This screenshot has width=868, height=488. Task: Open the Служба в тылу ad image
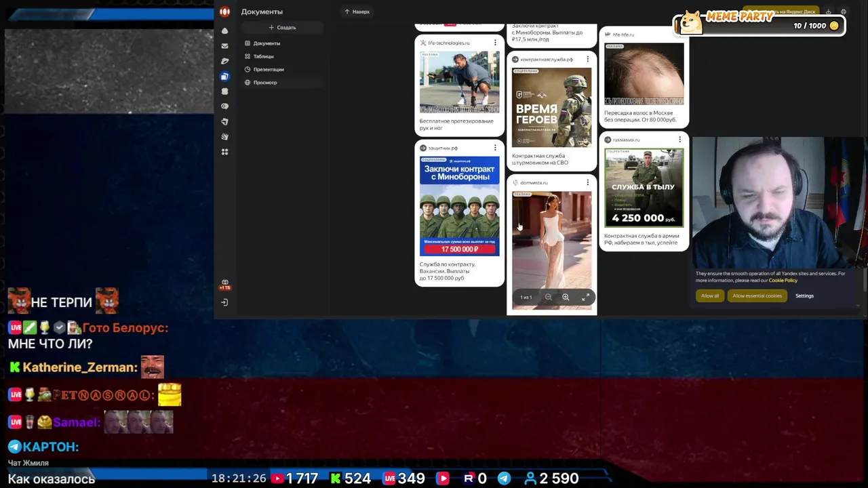[644, 187]
